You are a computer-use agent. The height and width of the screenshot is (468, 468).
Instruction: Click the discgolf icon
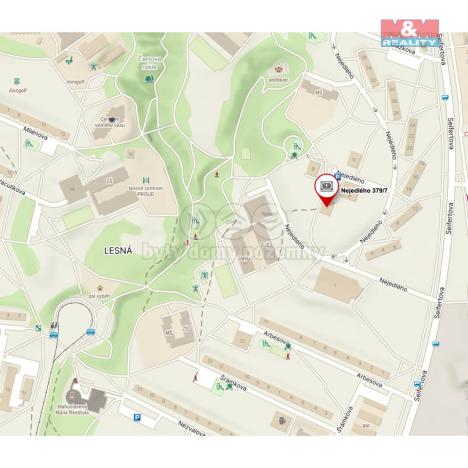pos(16,81)
